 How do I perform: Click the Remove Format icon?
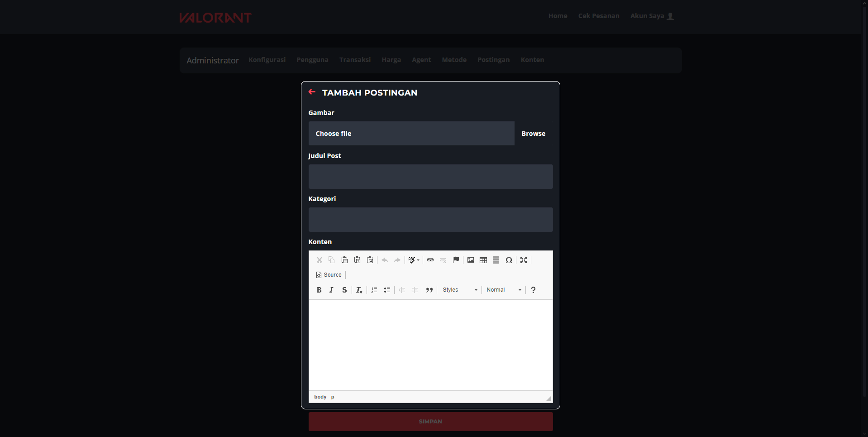pyautogui.click(x=359, y=290)
